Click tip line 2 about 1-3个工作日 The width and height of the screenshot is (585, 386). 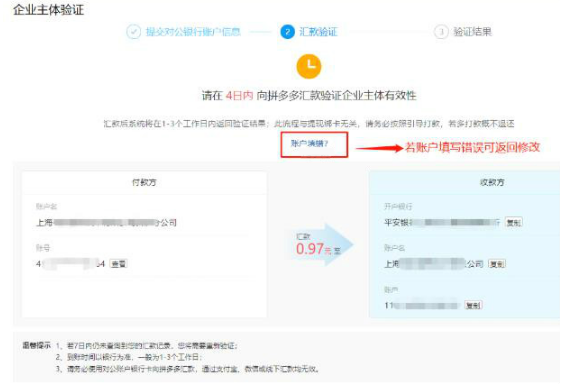[129, 357]
